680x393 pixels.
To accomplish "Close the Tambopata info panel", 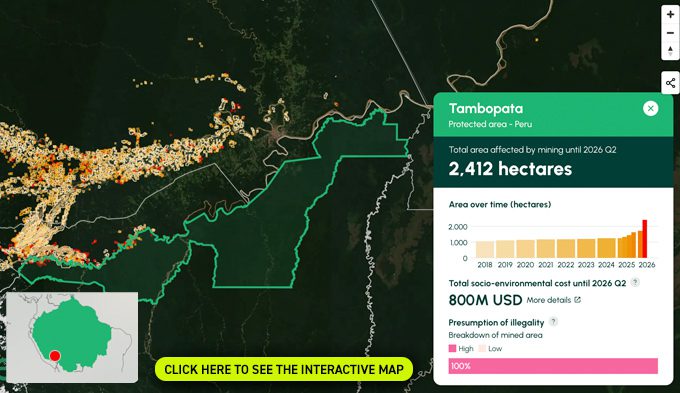I will click(x=650, y=108).
